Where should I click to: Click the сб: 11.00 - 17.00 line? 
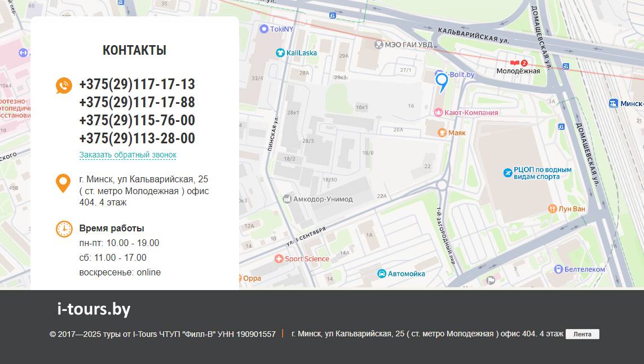113,257
